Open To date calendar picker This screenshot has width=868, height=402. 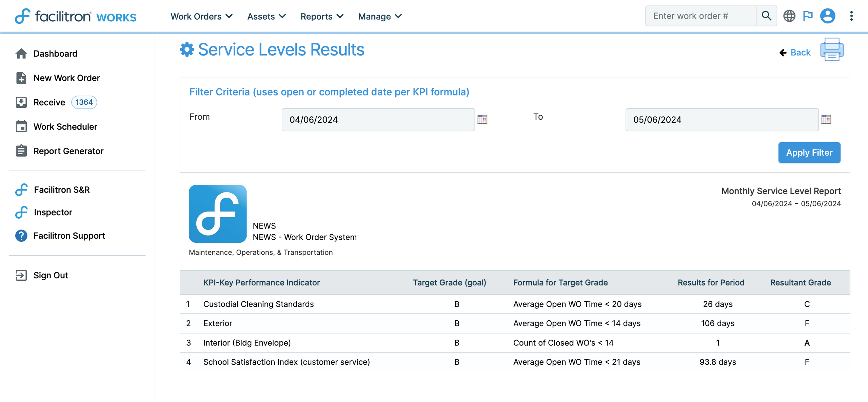click(826, 119)
